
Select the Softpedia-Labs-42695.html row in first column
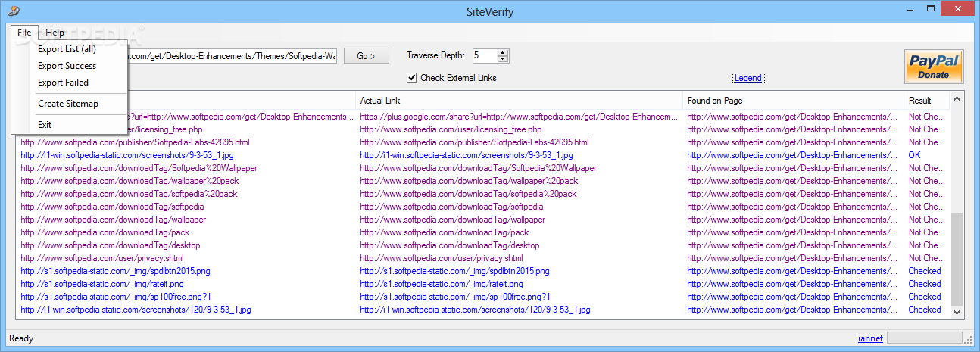(x=135, y=142)
